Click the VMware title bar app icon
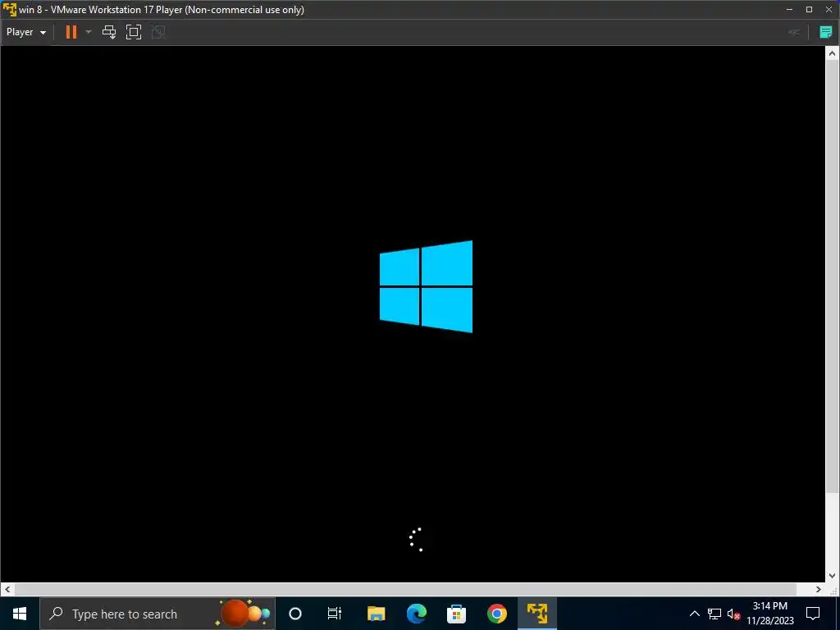Viewport: 840px width, 630px height. point(9,9)
